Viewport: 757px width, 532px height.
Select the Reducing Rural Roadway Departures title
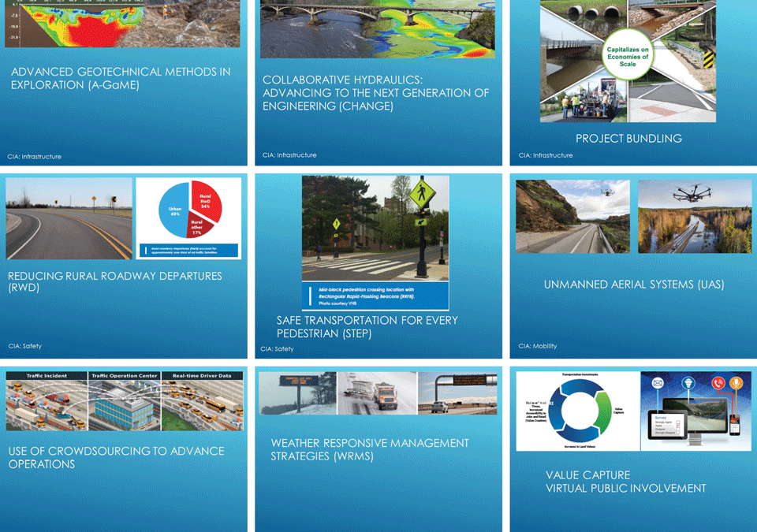pyautogui.click(x=115, y=282)
